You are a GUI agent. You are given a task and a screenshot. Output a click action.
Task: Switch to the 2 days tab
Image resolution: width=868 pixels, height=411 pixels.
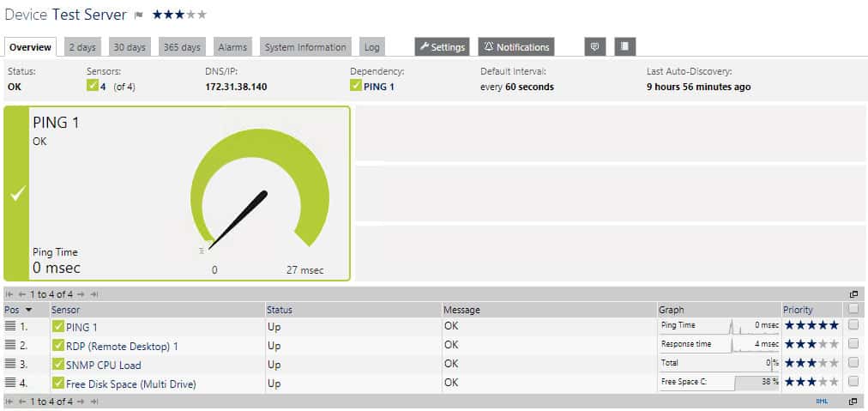click(x=82, y=47)
